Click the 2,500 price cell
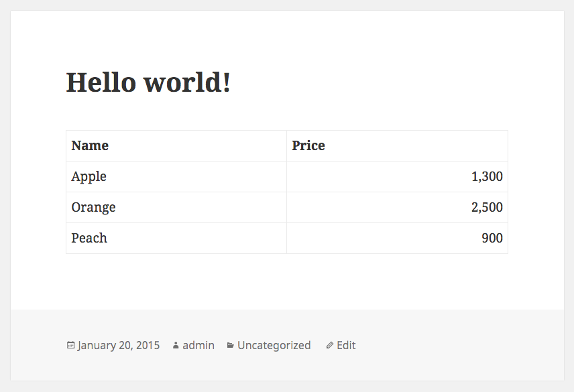Viewport: 574px width, 392px height. pos(397,207)
